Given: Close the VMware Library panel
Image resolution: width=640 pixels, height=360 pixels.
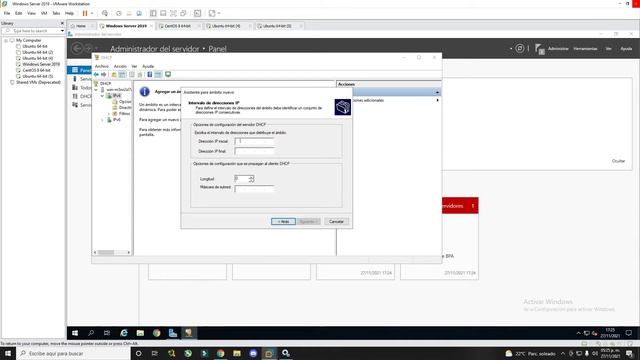Looking at the screenshot, I should [62, 23].
